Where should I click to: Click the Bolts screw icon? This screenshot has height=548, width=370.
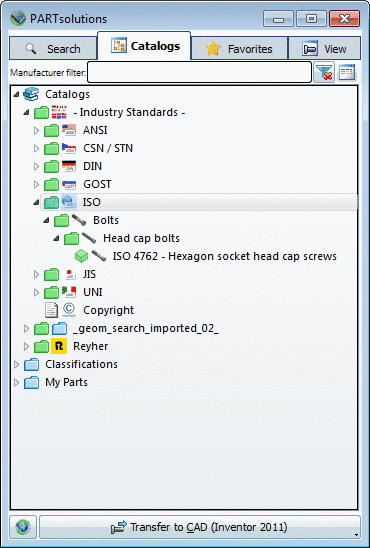click(79, 220)
